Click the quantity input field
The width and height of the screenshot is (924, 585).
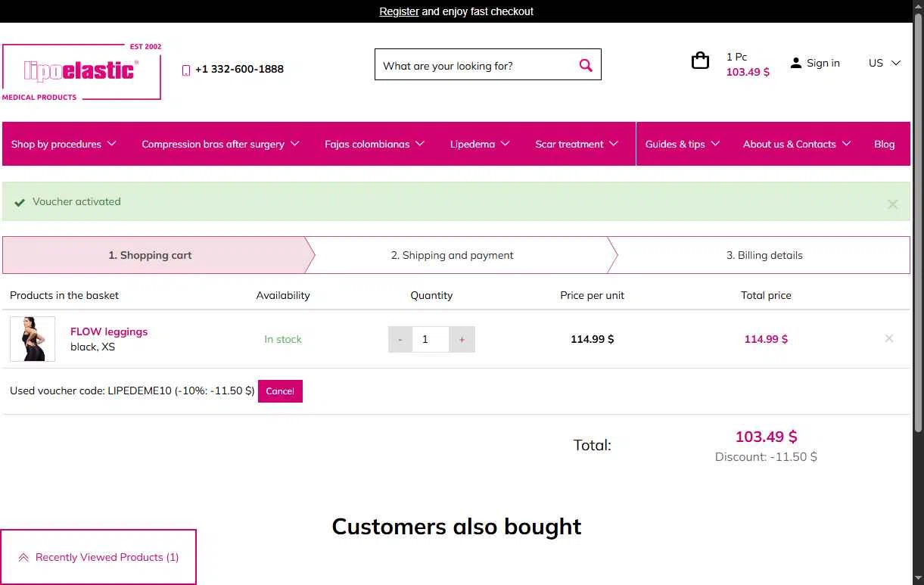click(431, 340)
